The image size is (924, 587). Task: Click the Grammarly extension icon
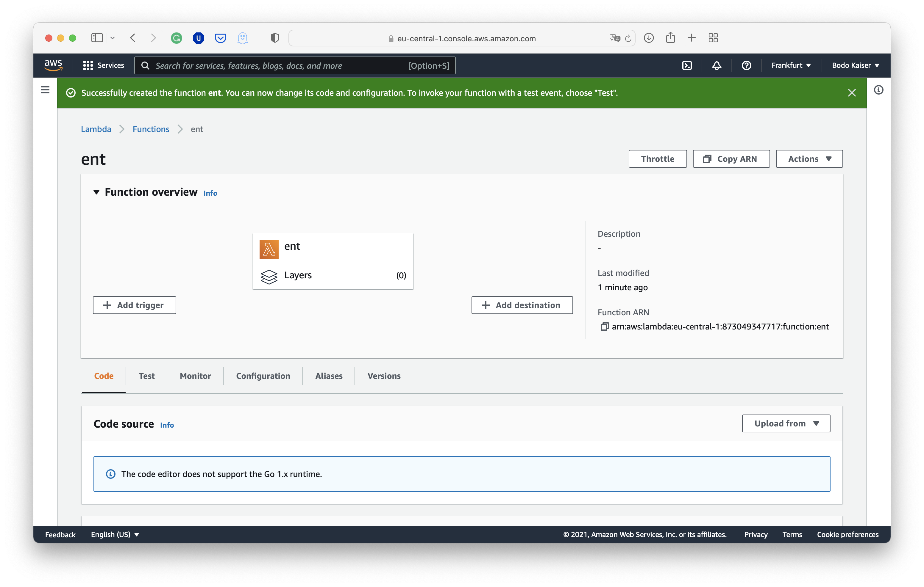(x=176, y=38)
